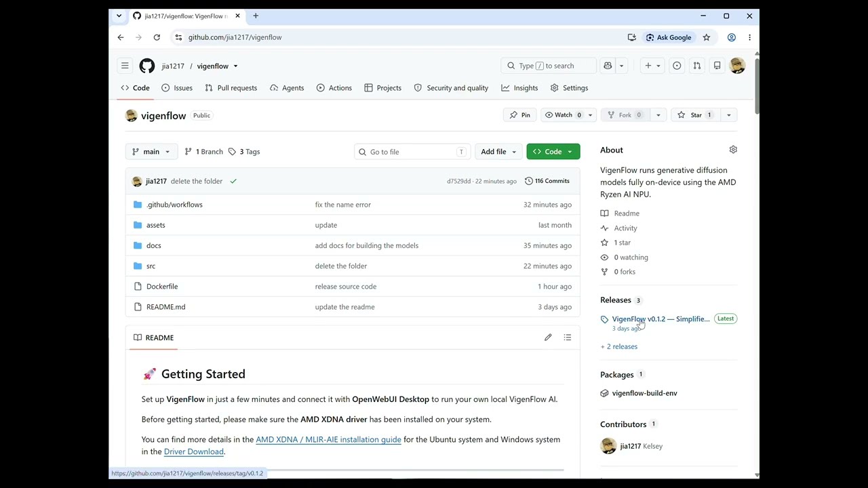Screen dimensions: 868x488
Task: Open the 1 Branch link
Action: click(203, 152)
